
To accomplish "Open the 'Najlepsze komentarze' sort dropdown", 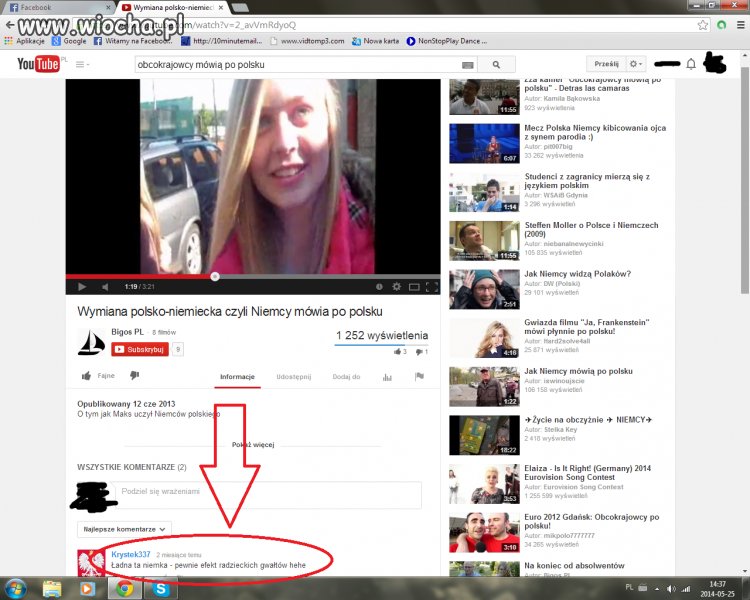I will [124, 529].
